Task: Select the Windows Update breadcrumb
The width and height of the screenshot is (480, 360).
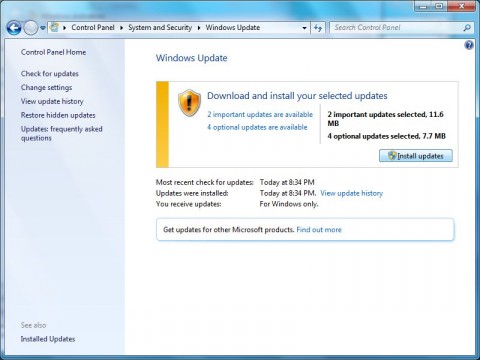Action: pos(233,28)
